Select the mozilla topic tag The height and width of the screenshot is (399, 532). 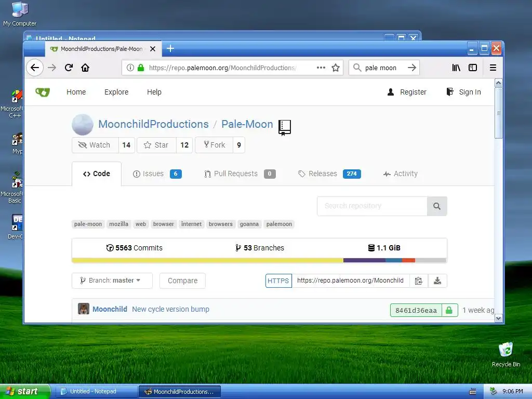pos(119,224)
